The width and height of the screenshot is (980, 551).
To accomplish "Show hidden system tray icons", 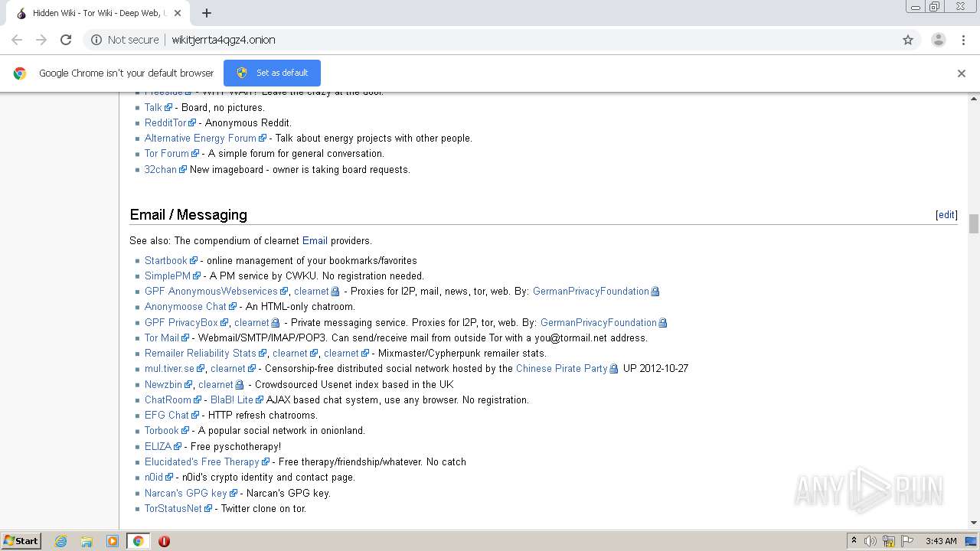I will click(x=854, y=541).
